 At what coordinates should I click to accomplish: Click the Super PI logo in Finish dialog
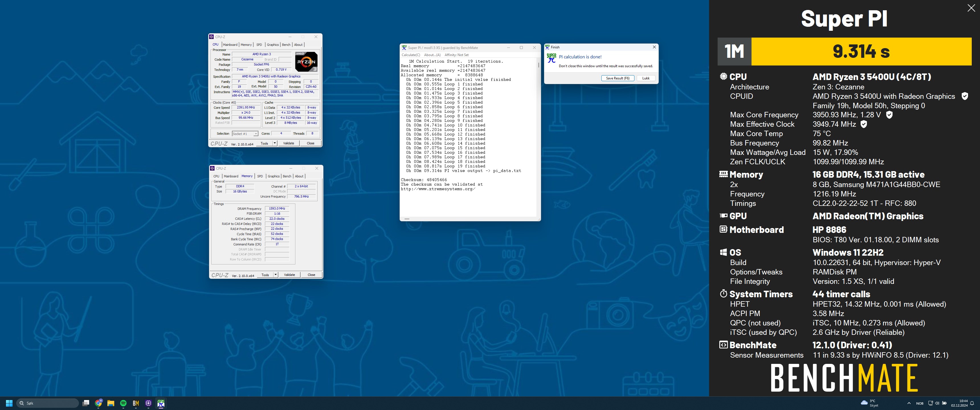pyautogui.click(x=551, y=58)
